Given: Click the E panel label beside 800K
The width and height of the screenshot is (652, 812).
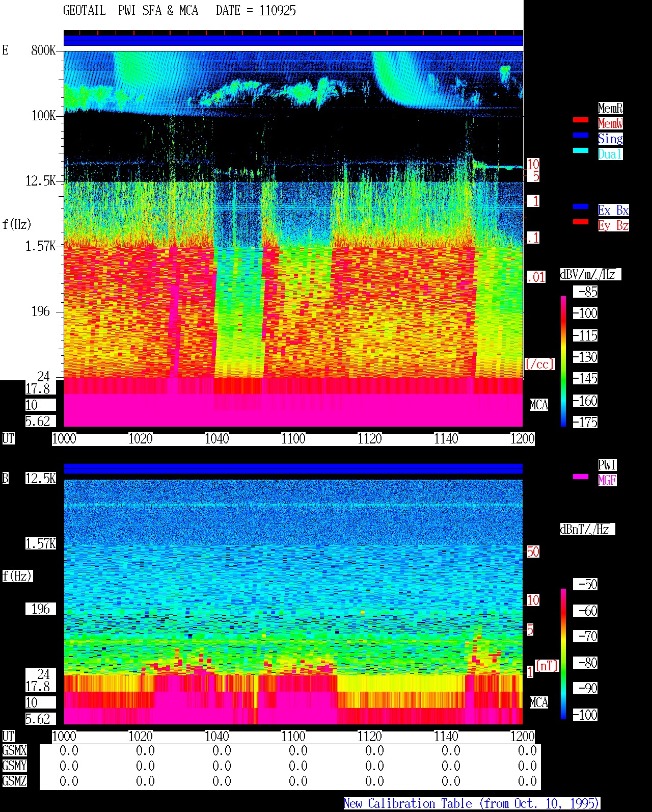Looking at the screenshot, I should click(x=5, y=50).
